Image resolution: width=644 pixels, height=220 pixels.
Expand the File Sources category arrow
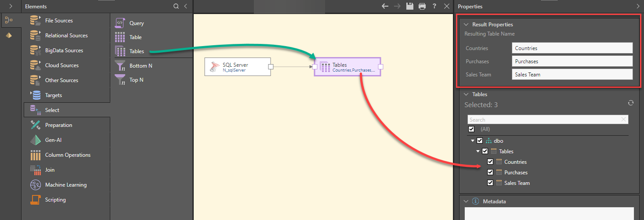30,18
